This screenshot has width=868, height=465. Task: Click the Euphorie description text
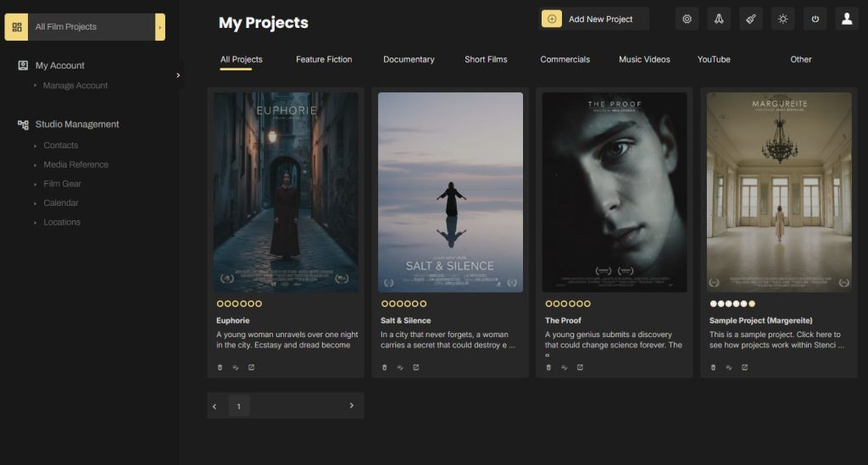pos(287,340)
